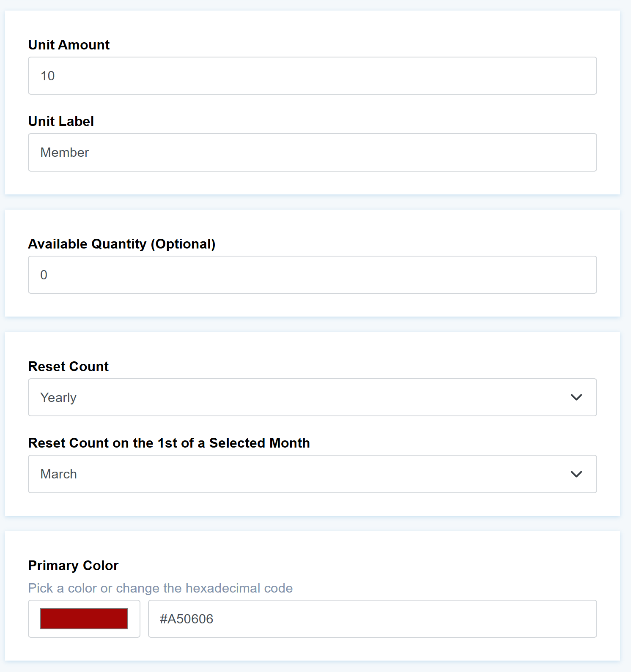Click the 'Unit Label' heading text
The height and width of the screenshot is (672, 631).
(x=61, y=121)
